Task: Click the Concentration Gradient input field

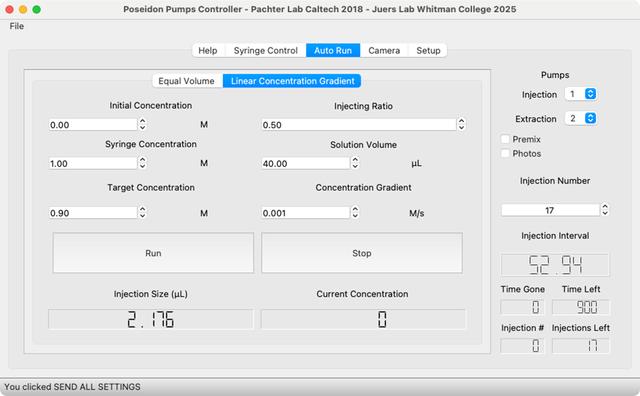Action: 306,213
